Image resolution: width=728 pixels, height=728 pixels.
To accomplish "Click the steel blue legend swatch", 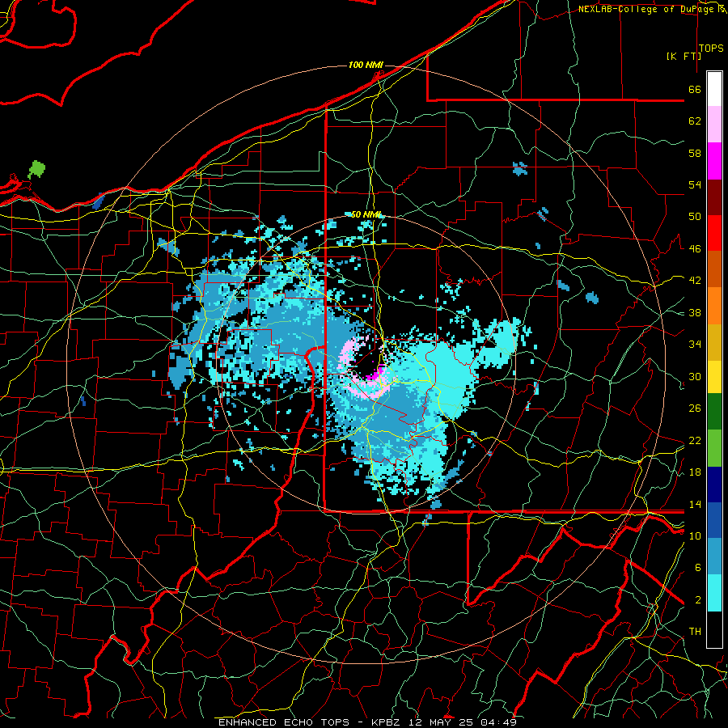I will coord(714,557).
